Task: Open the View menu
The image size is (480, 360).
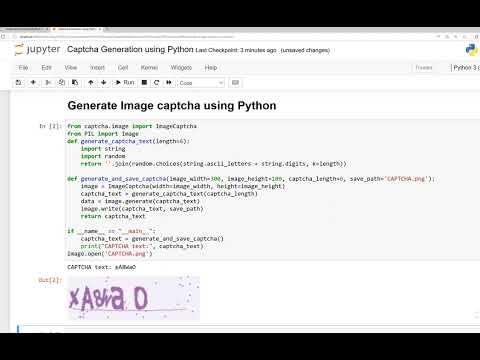Action: (x=71, y=68)
